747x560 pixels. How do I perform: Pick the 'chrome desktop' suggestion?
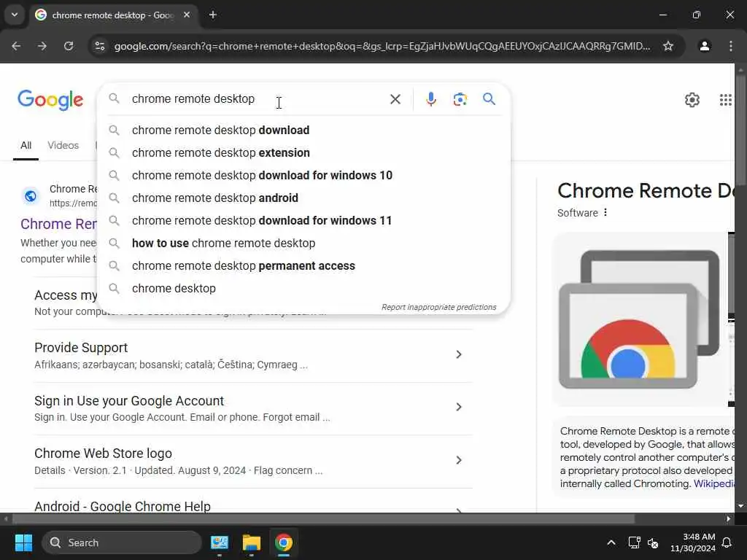tap(304, 289)
